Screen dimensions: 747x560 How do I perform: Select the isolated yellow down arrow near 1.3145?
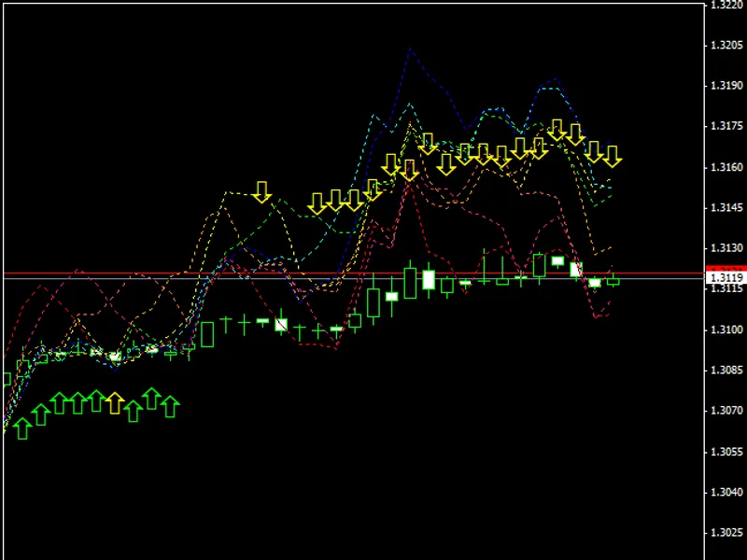(261, 192)
